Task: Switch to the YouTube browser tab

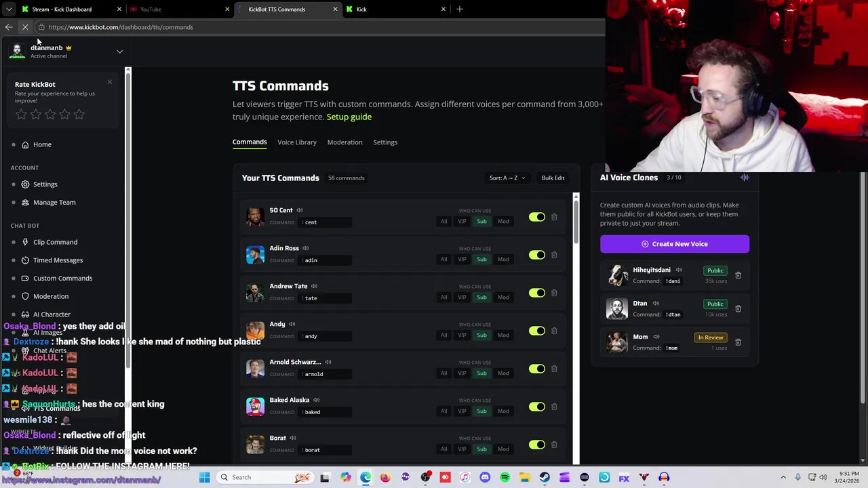Action: click(180, 9)
